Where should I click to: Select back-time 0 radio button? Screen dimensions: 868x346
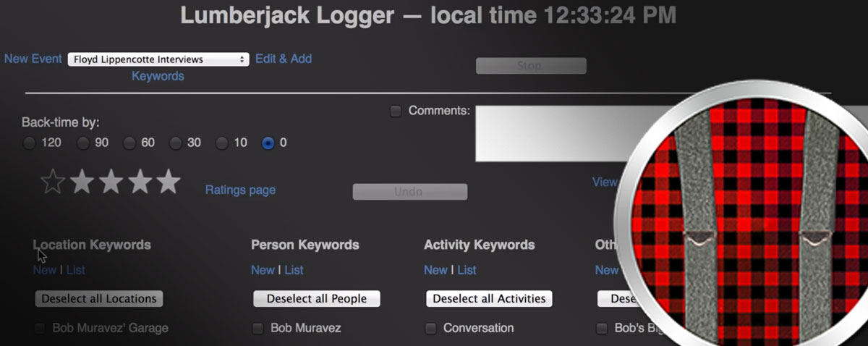268,143
